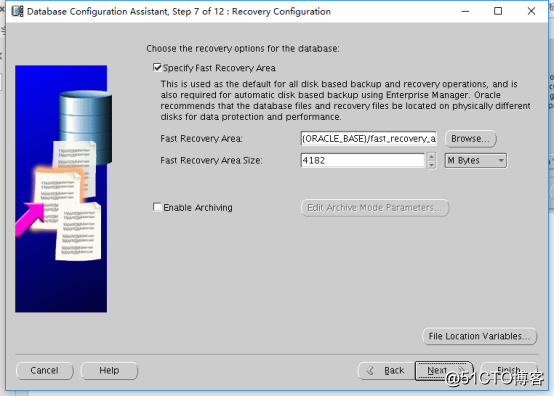Enable Archiving checkbox
Screen dimensions: 554x397
point(157,207)
